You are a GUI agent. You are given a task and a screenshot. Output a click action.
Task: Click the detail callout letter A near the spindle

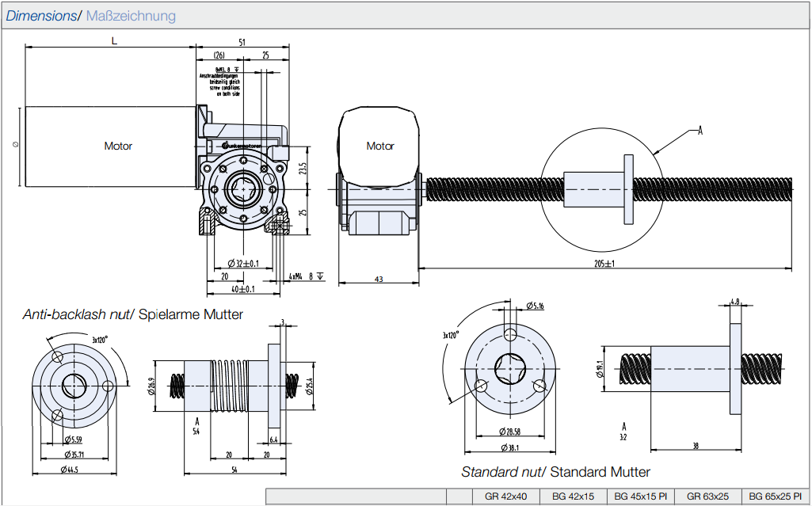[x=700, y=131]
